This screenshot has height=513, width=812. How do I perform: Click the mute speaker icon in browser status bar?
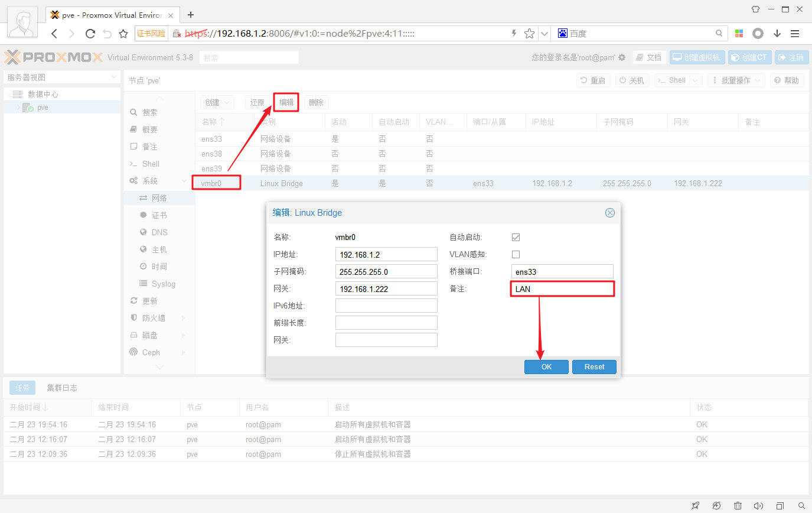pos(759,506)
